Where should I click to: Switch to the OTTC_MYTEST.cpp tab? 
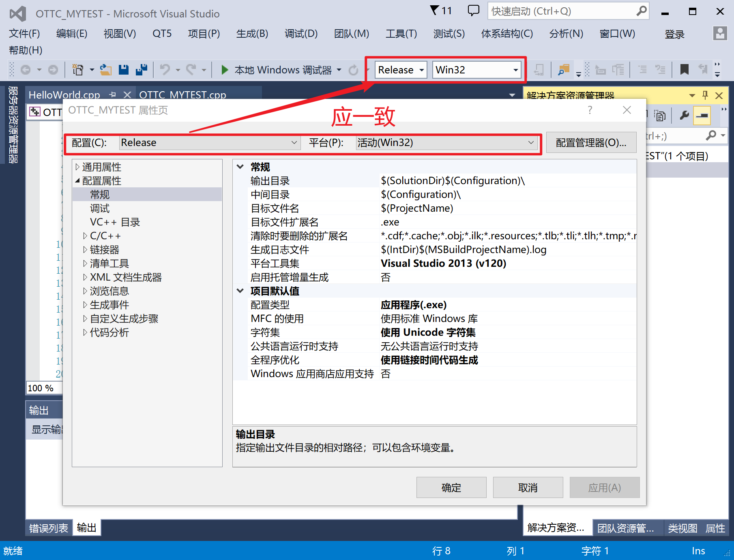(x=183, y=94)
